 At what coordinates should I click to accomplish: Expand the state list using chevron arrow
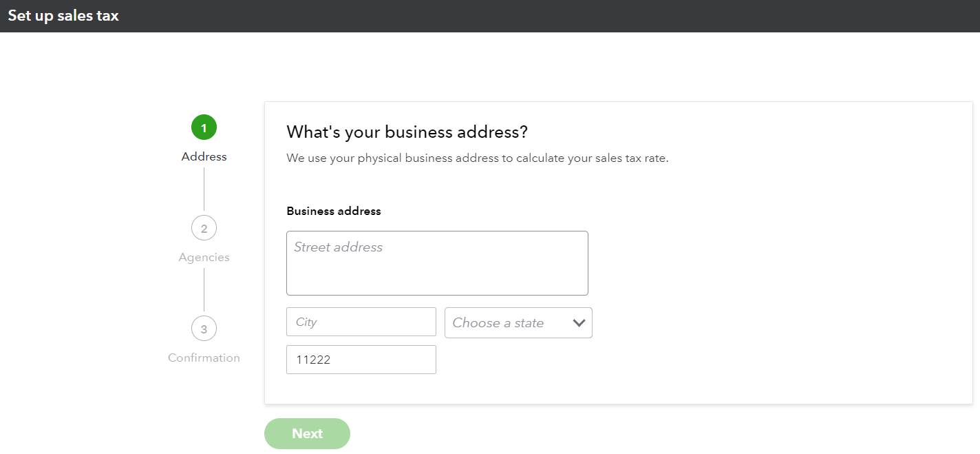pos(579,322)
